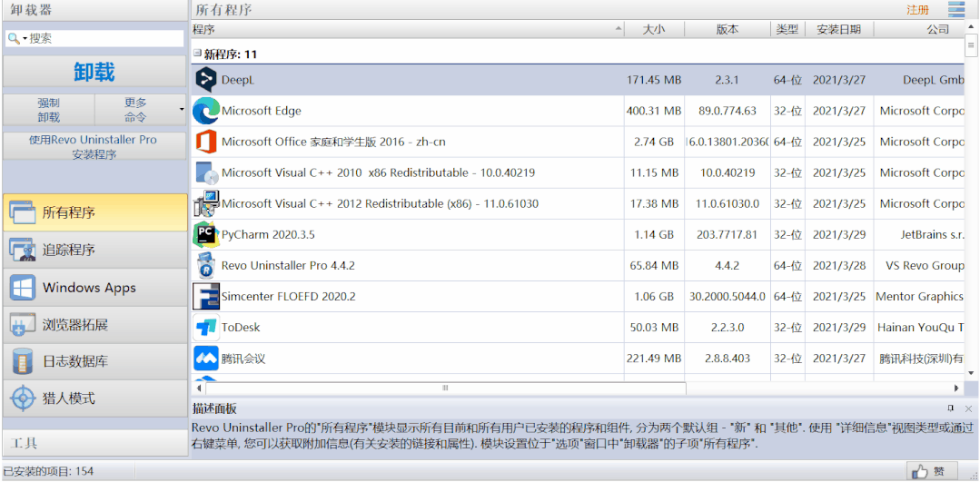Click the 171.45 MB size cell
Screen dimensions: 980x482
[654, 80]
